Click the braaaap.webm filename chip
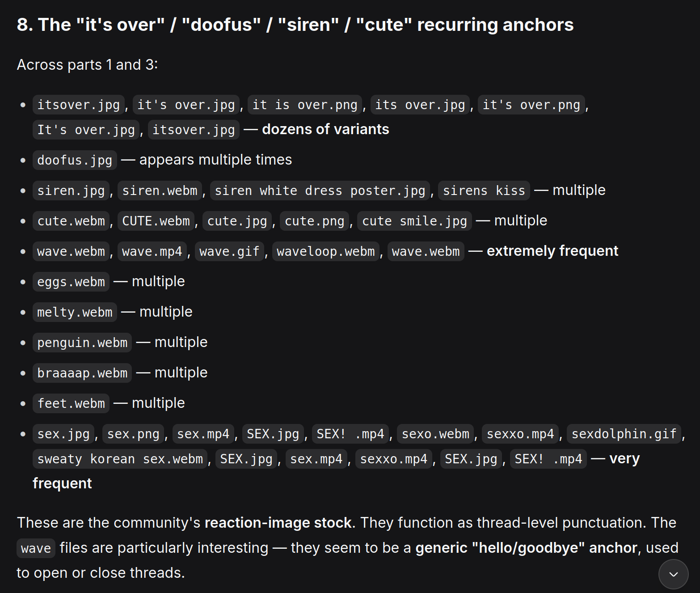The width and height of the screenshot is (700, 593). 82,373
